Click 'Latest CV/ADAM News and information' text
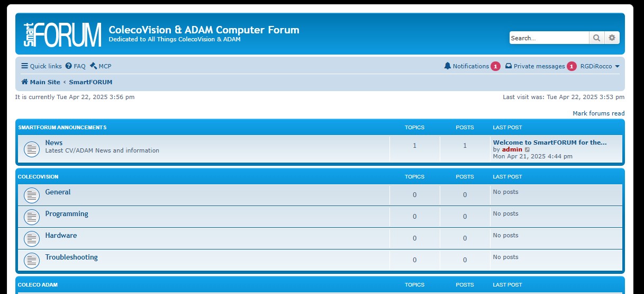 (102, 150)
